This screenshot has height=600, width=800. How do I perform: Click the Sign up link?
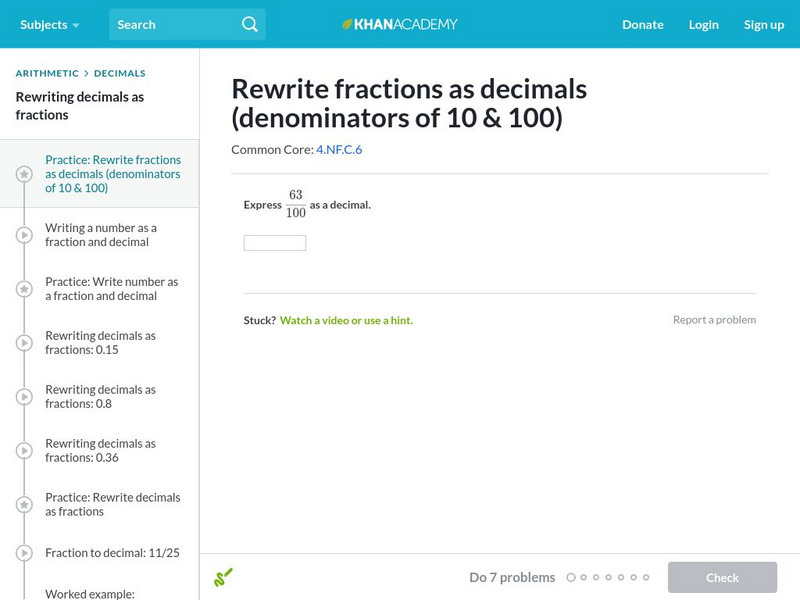[763, 24]
